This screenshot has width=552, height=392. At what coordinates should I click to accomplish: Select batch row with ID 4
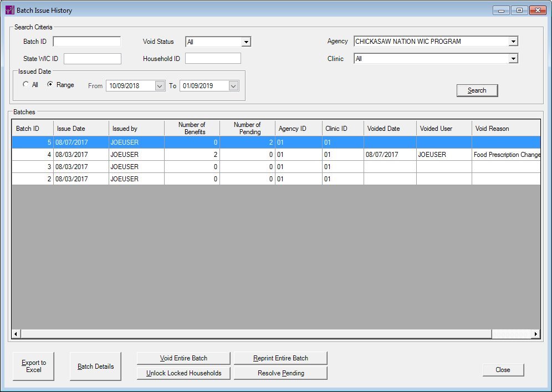click(276, 155)
